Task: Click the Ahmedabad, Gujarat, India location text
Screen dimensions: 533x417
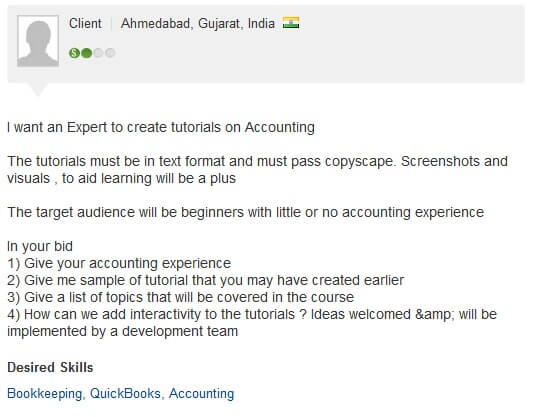Action: click(198, 23)
